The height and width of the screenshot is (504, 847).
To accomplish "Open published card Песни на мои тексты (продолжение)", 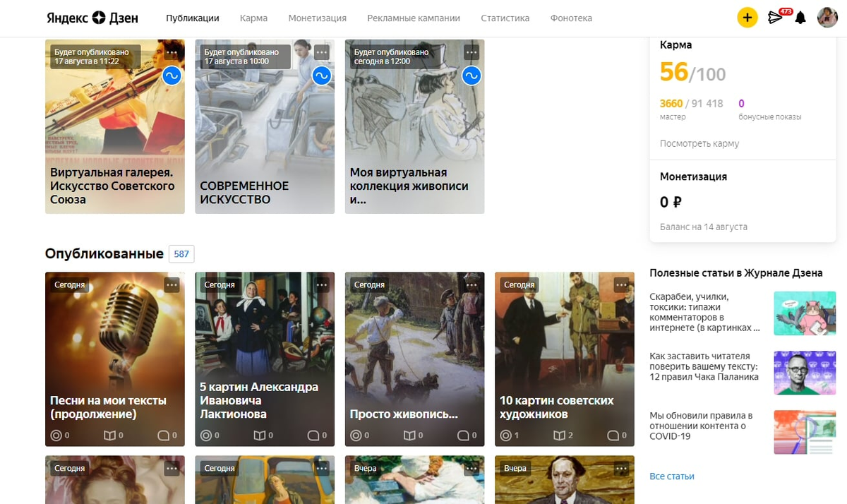I will (x=115, y=359).
